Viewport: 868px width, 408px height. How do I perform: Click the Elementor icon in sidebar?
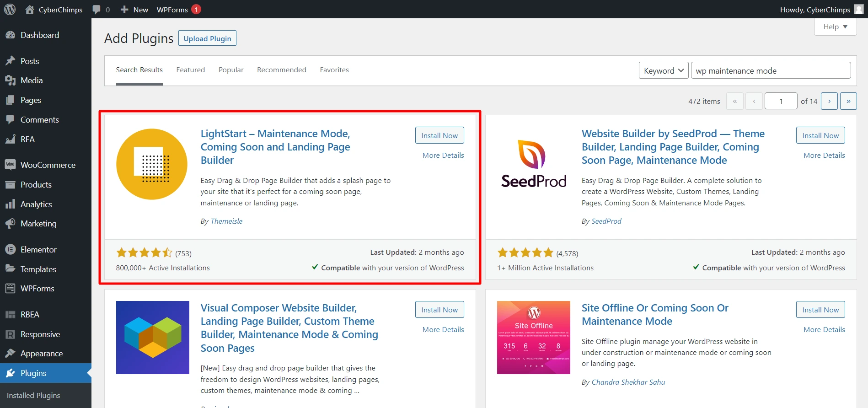pyautogui.click(x=10, y=250)
